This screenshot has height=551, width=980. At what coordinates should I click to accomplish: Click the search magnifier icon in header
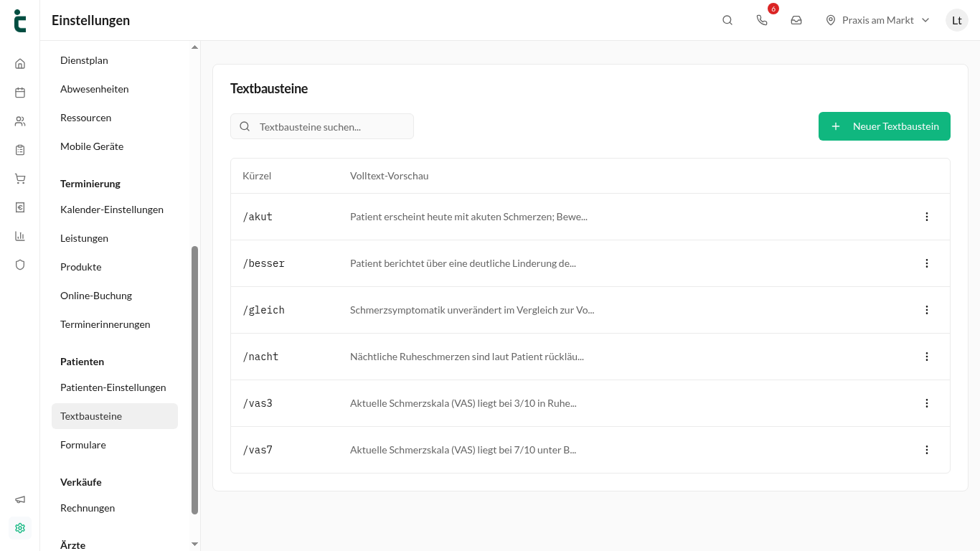727,20
